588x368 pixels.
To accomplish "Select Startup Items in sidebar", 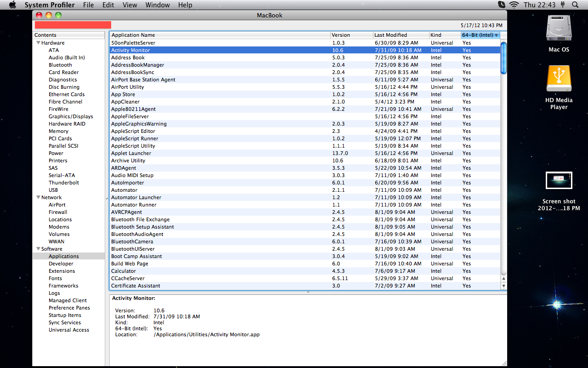I will point(65,315).
